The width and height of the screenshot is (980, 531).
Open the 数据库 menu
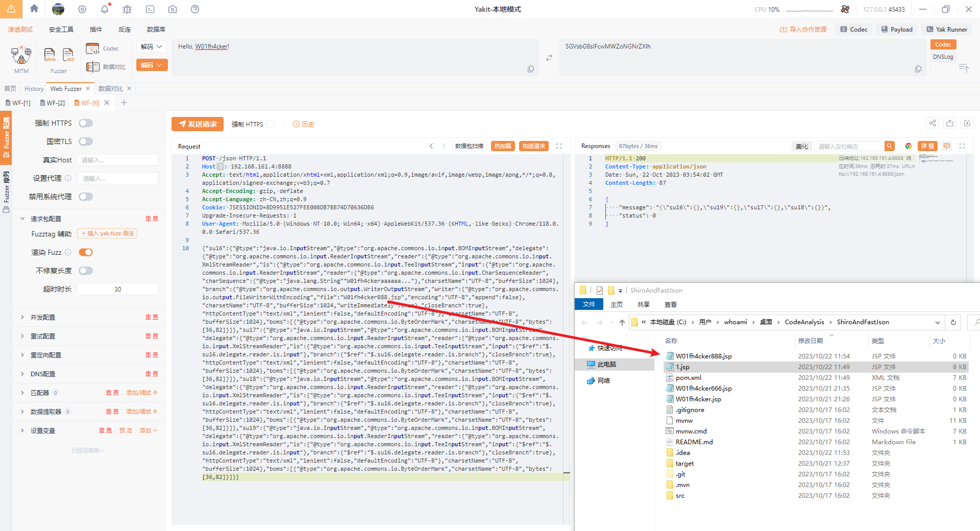(x=156, y=30)
